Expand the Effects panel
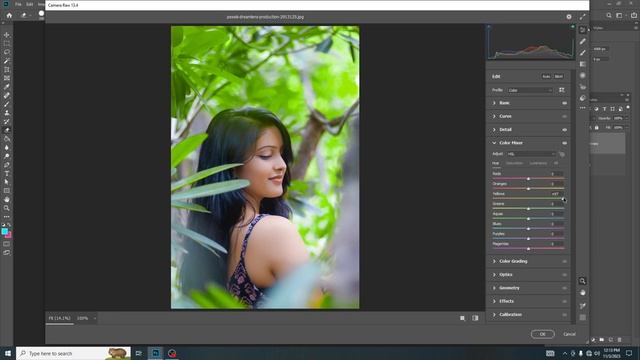Viewport: 640px width, 360px height. 494,301
